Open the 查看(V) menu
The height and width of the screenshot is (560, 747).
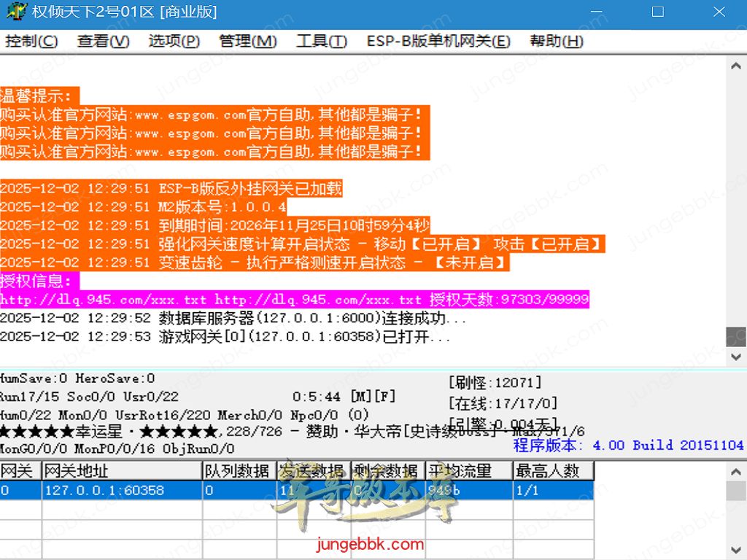(x=103, y=42)
